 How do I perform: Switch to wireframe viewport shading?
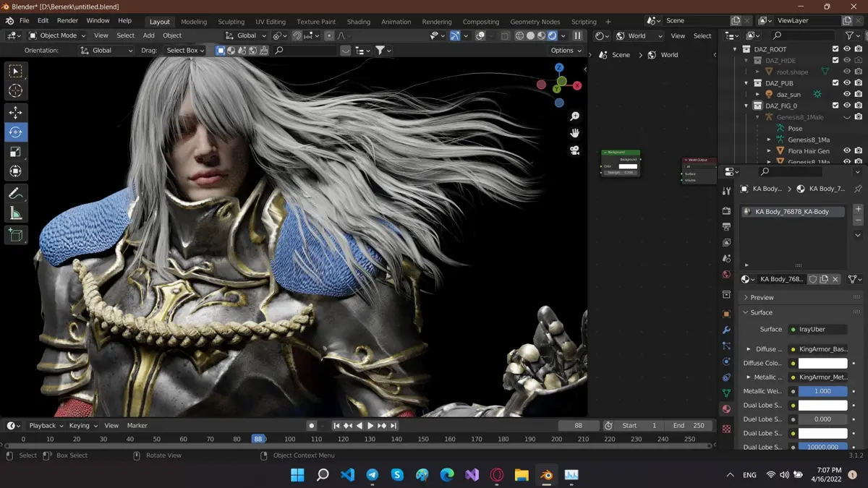pos(519,35)
